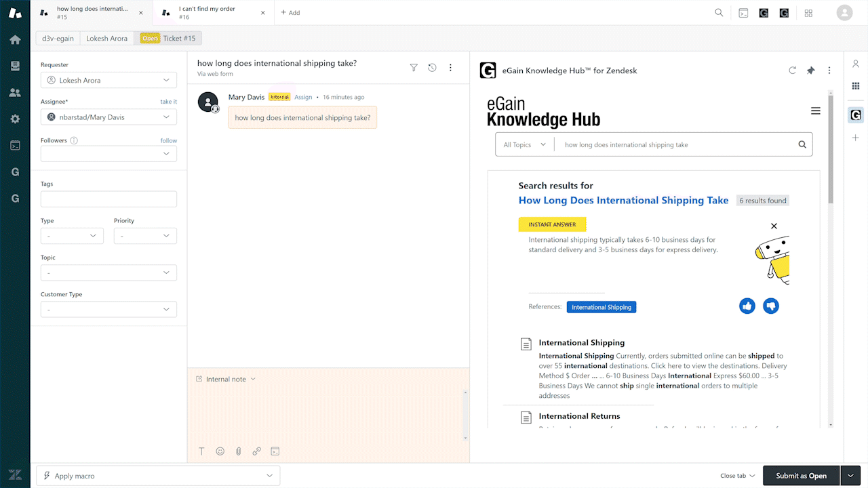Add a new ticket tab
868x488 pixels.
point(290,13)
